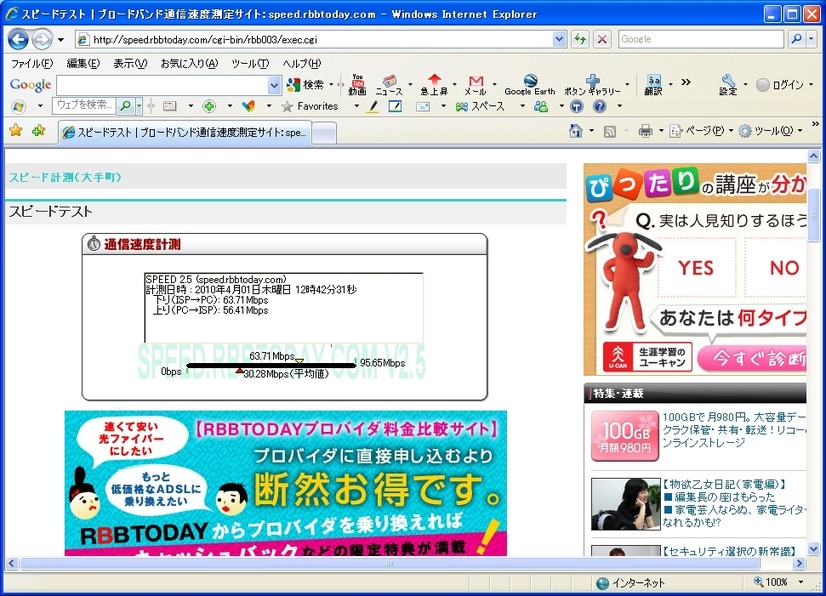826x596 pixels.
Task: Open the 物欲乙女日記(家電編) link
Action: pyautogui.click(x=725, y=484)
